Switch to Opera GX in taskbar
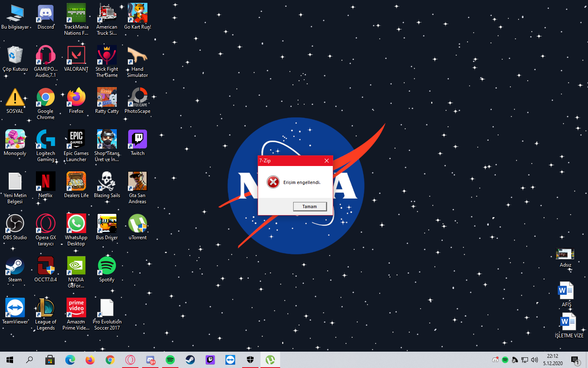Image resolution: width=588 pixels, height=368 pixels. 130,360
